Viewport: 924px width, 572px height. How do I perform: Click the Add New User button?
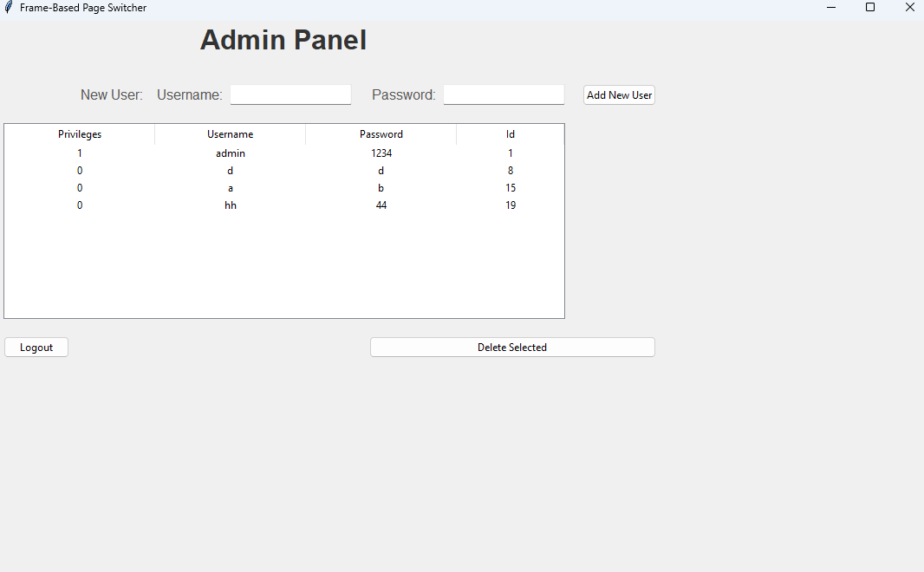(619, 94)
